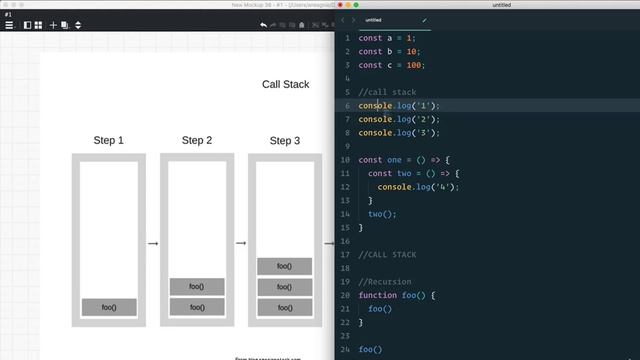Image resolution: width=640 pixels, height=360 pixels.
Task: Open the hamburger menu in mockup app
Action: [x=9, y=25]
